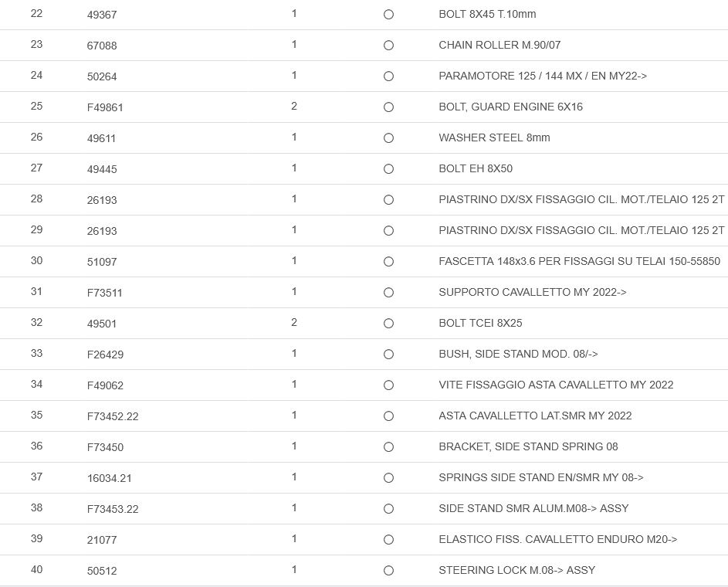This screenshot has height=587, width=728.
Task: Select the WASHER STEEL 8mm circle
Action: (388, 138)
